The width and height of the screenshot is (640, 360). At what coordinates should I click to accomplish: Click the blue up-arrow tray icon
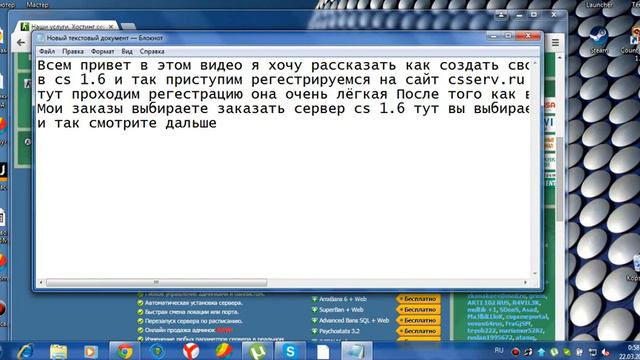[x=541, y=352]
